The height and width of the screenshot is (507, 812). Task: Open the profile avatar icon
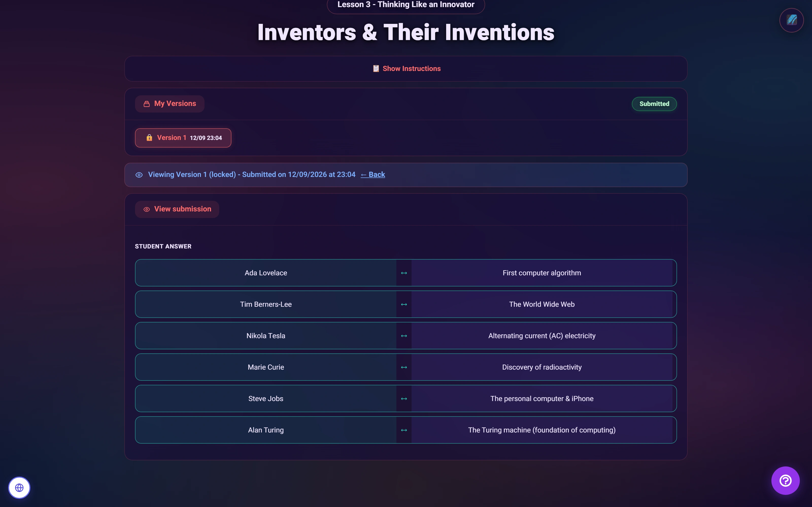[x=791, y=20]
